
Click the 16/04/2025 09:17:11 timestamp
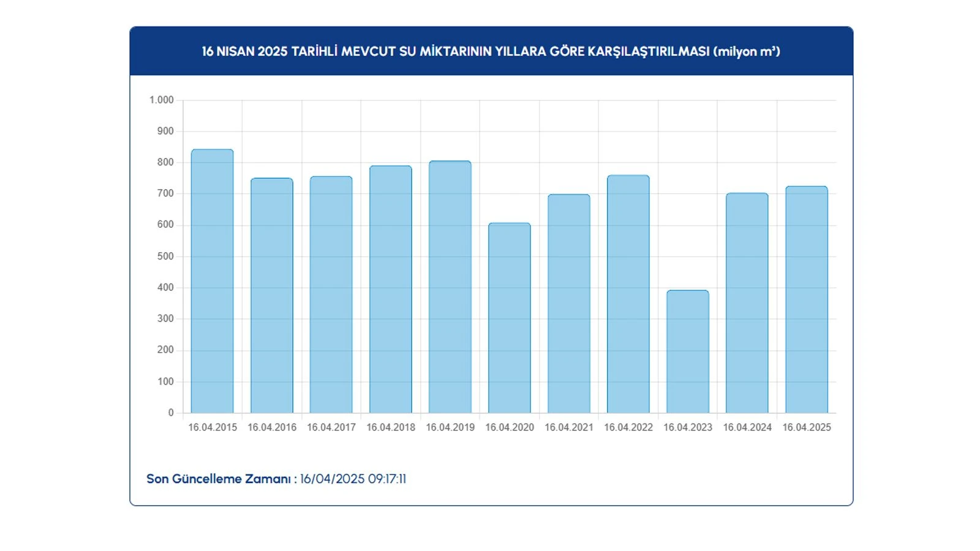(x=353, y=479)
